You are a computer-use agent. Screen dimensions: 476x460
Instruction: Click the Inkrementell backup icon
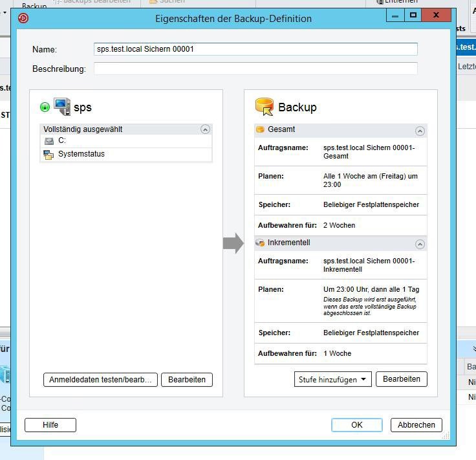[x=261, y=243]
